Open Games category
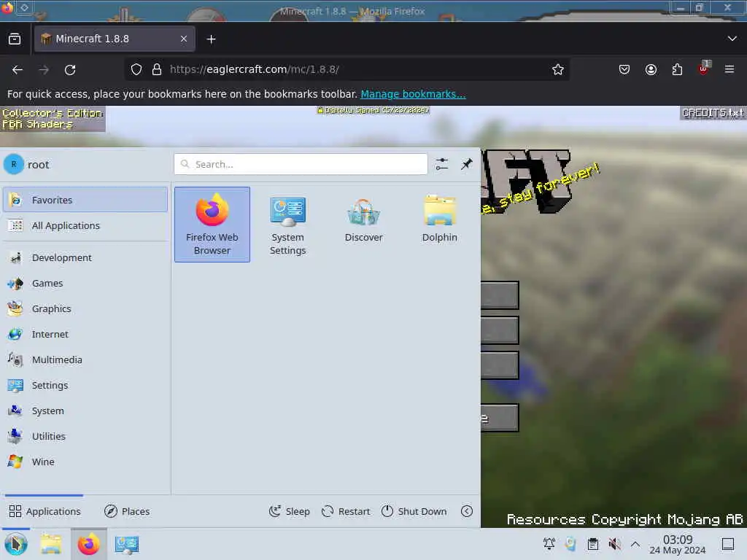 [85, 284]
